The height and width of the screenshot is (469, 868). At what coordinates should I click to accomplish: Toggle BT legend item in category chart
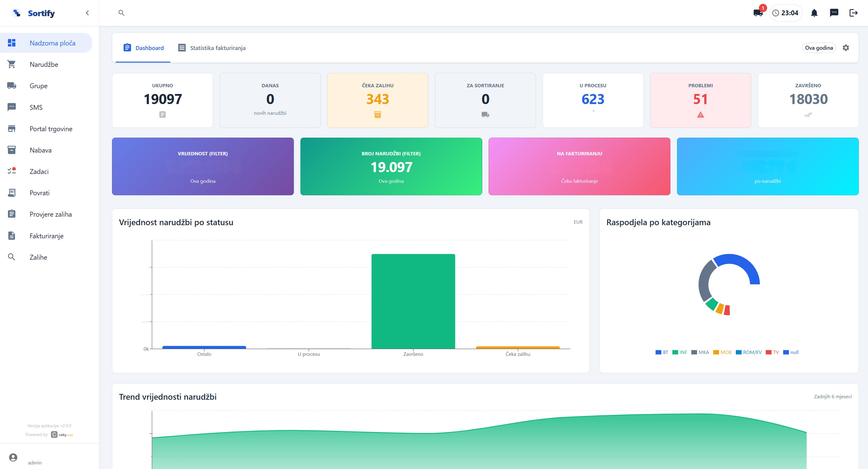point(661,352)
